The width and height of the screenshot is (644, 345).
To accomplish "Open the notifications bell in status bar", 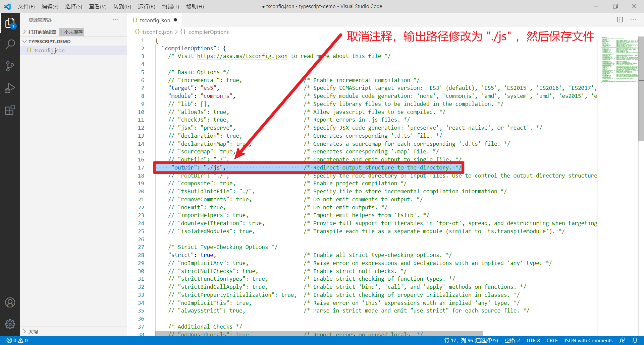I will point(635,340).
